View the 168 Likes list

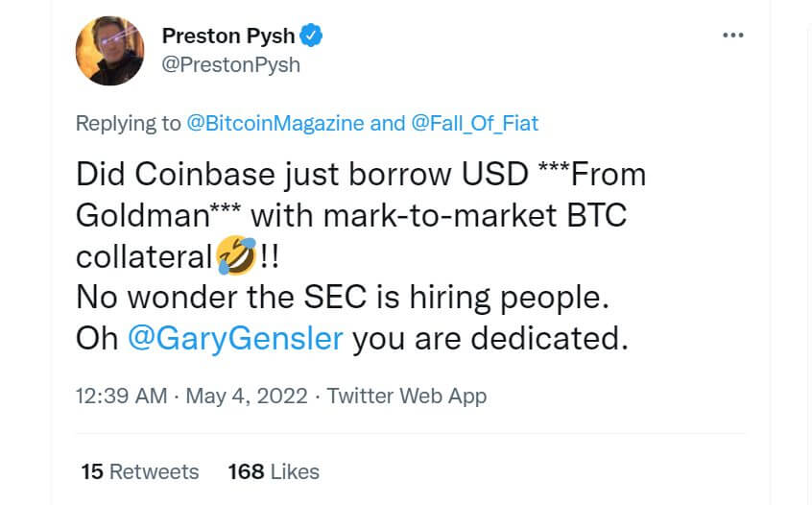click(274, 471)
